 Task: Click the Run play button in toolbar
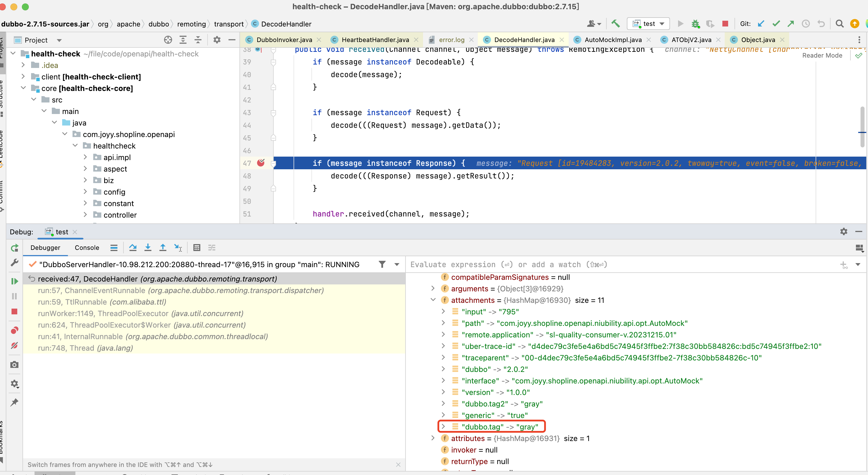(x=680, y=24)
